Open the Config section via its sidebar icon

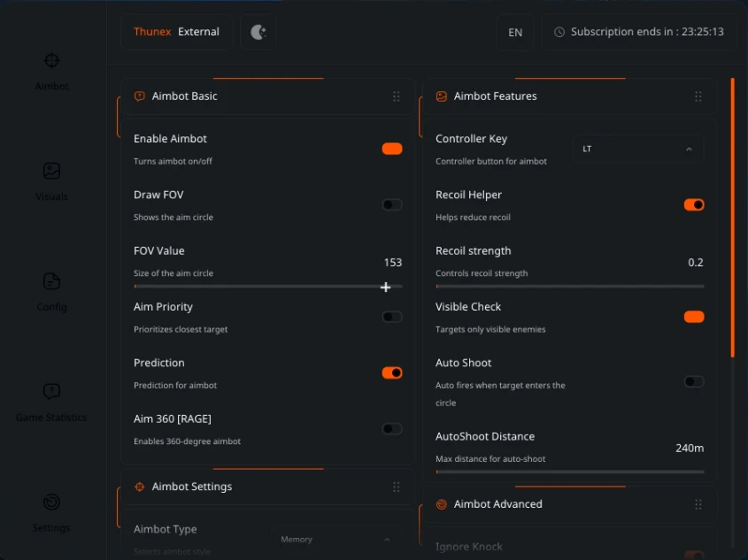tap(51, 281)
